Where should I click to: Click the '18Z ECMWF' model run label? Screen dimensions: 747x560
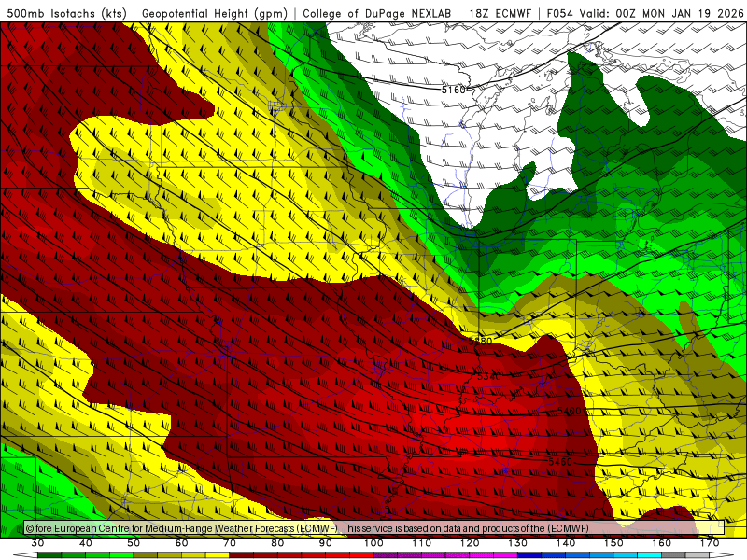pos(500,13)
